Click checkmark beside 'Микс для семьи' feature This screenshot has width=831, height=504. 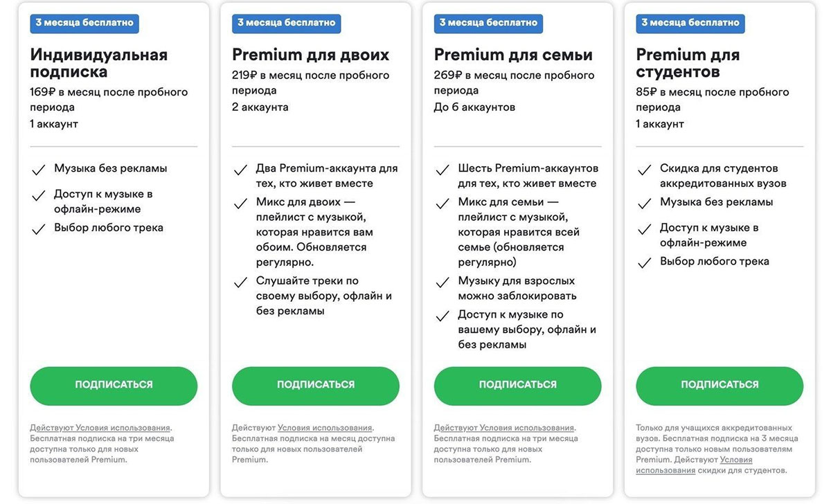443,204
